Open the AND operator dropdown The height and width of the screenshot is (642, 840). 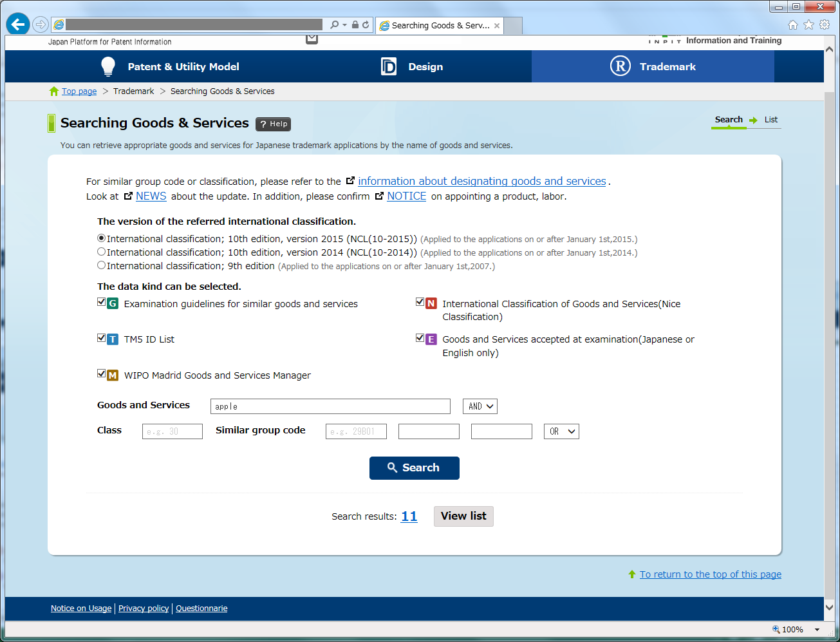[x=480, y=406]
